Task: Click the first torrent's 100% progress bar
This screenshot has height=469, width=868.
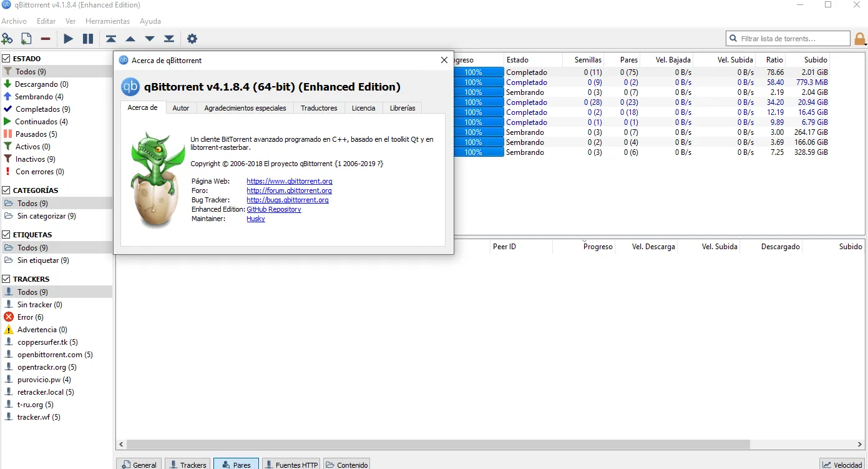Action: coord(477,72)
